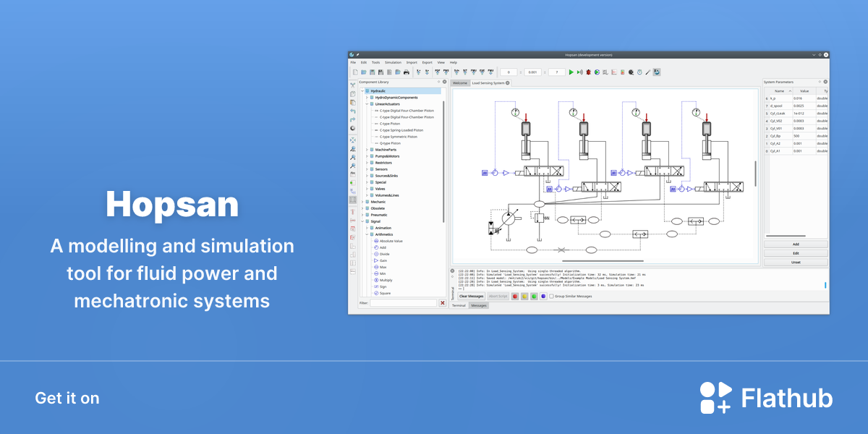Viewport: 868px width, 434px height.
Task: Expand the Pumps&Motors folder
Action: 367,156
